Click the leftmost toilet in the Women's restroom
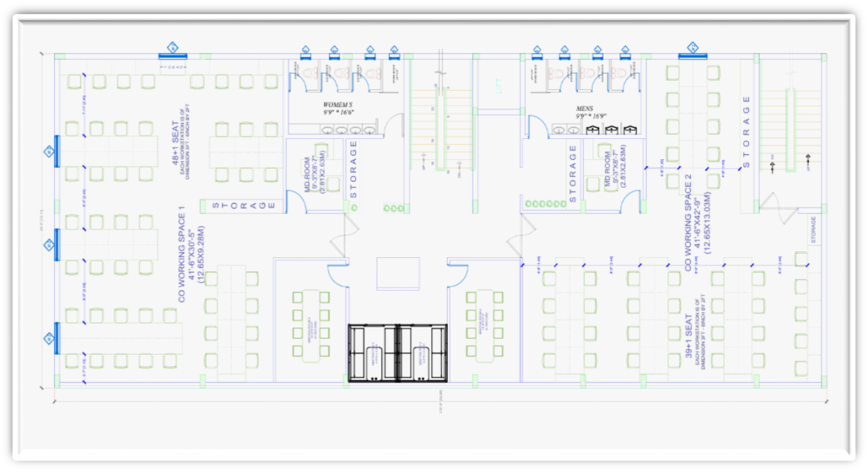 (308, 72)
